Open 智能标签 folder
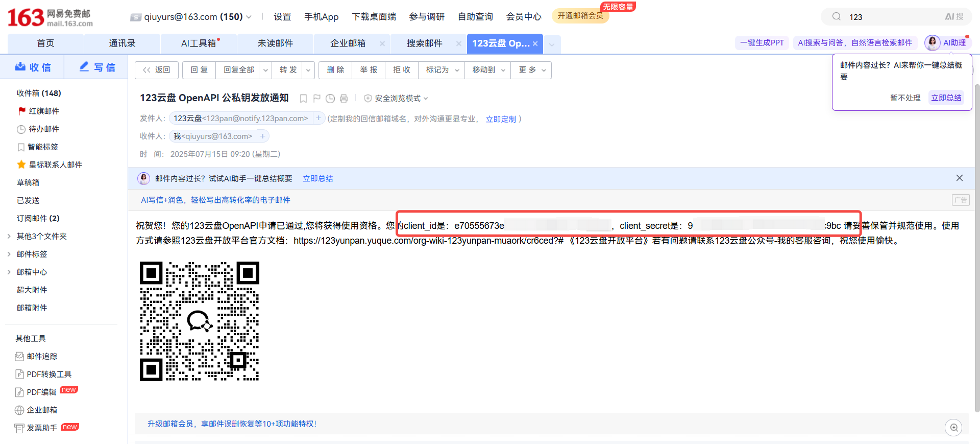 (38, 147)
